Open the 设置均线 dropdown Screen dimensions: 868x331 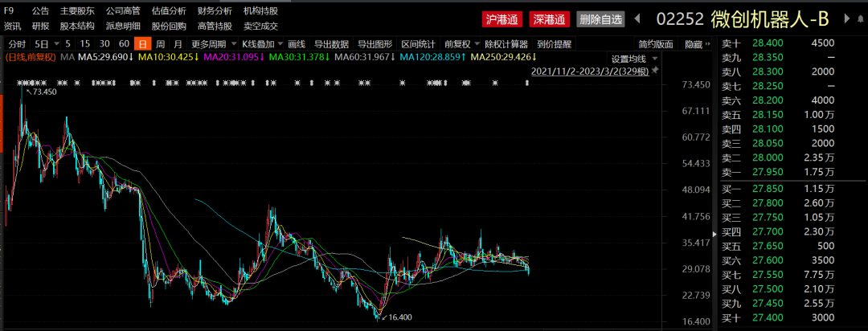(633, 59)
